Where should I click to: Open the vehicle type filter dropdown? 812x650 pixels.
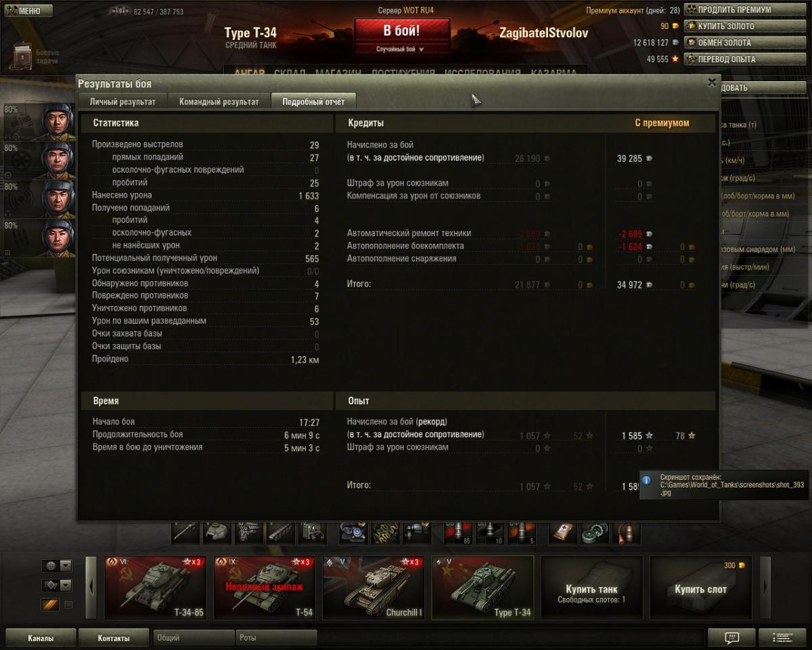pos(56,585)
